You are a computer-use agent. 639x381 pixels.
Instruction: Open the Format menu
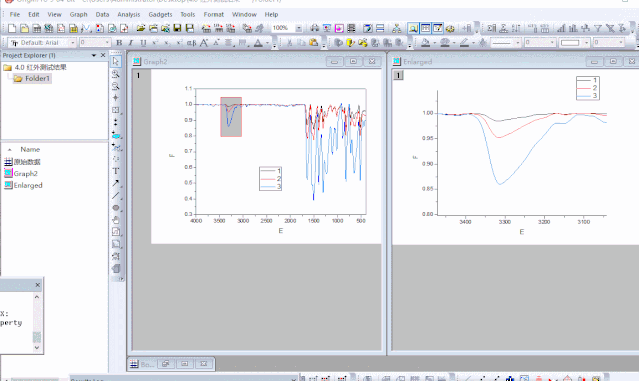[214, 14]
